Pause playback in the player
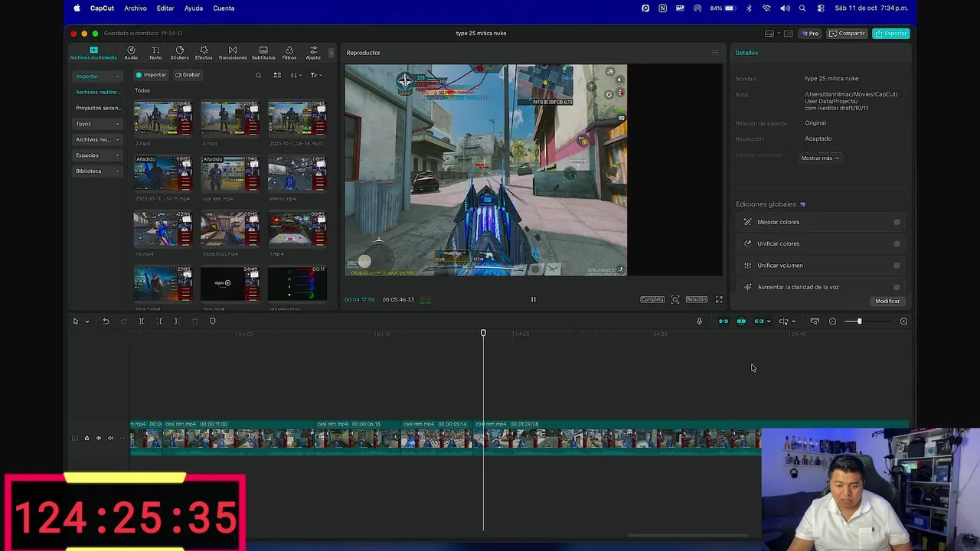 [534, 299]
